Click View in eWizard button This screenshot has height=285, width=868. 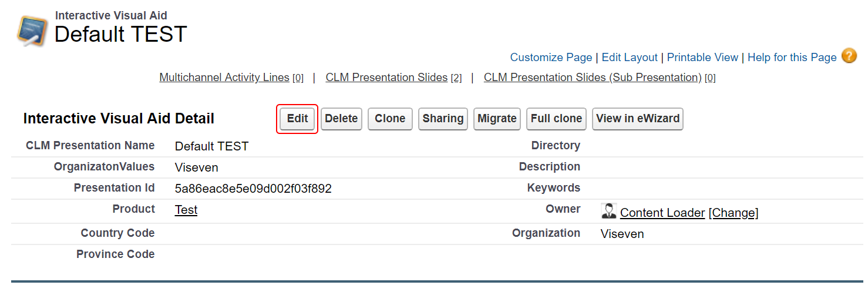click(637, 119)
